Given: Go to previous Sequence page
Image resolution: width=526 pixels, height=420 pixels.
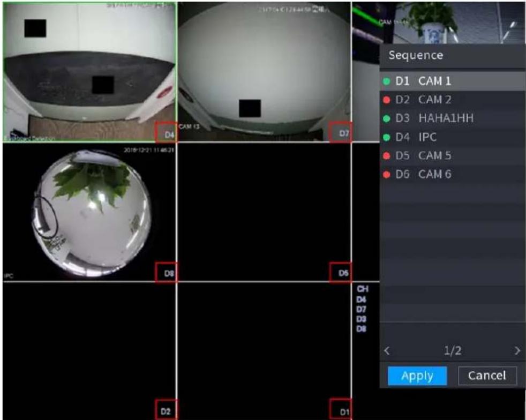Looking at the screenshot, I should point(387,351).
